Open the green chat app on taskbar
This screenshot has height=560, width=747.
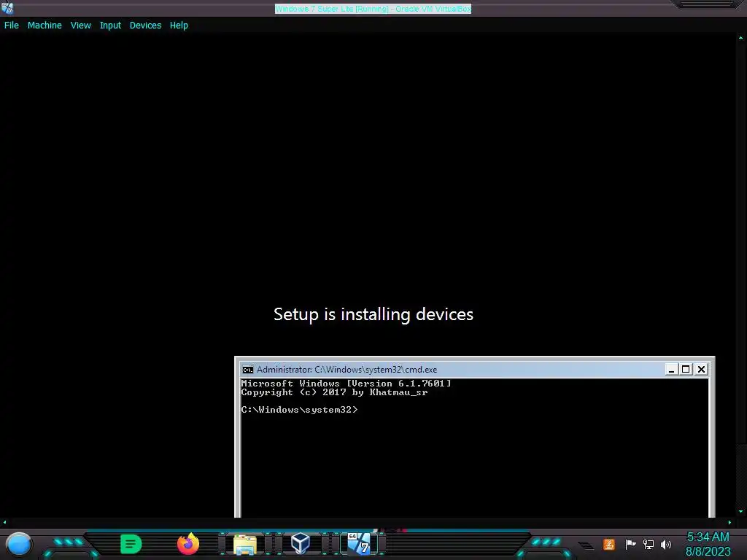pos(131,544)
